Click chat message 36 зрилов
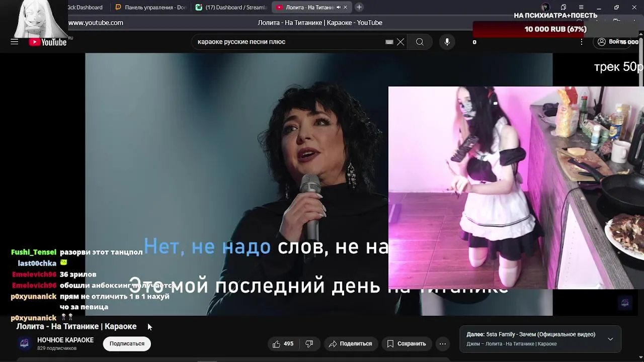Screen dimensions: 644x362 click(x=78, y=275)
